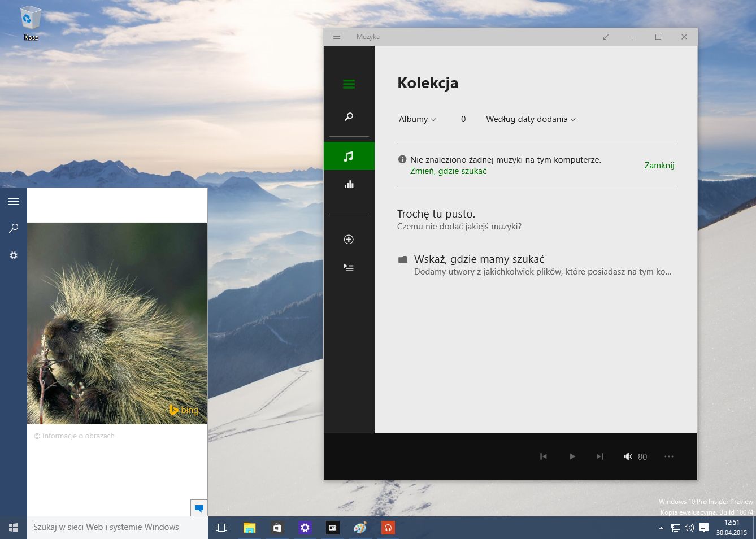Open Cortana settings gear icon
The width and height of the screenshot is (756, 539).
[14, 255]
